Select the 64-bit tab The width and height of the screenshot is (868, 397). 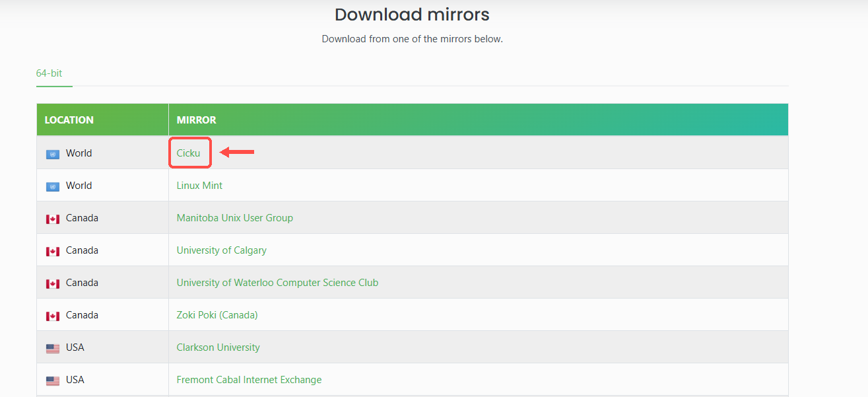(x=50, y=73)
